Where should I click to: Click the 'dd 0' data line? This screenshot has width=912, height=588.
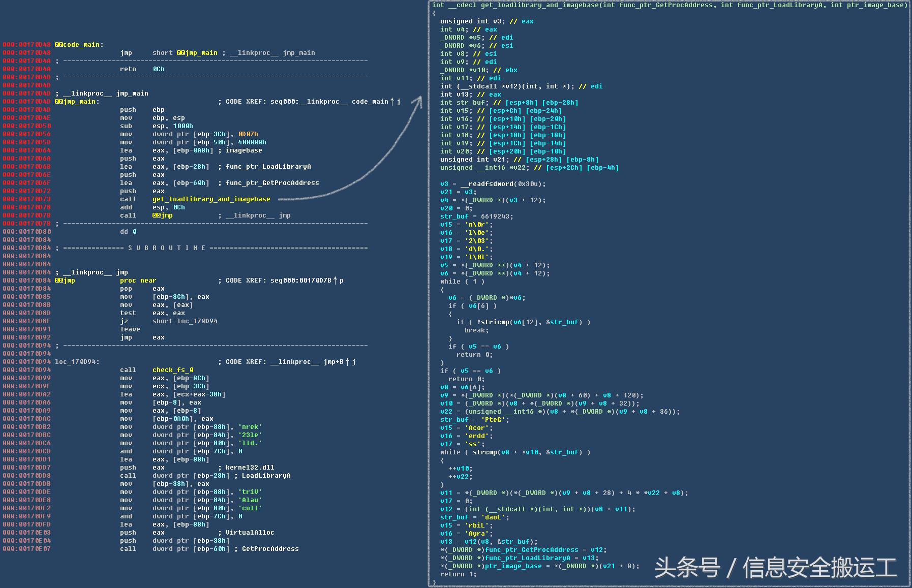tap(128, 232)
